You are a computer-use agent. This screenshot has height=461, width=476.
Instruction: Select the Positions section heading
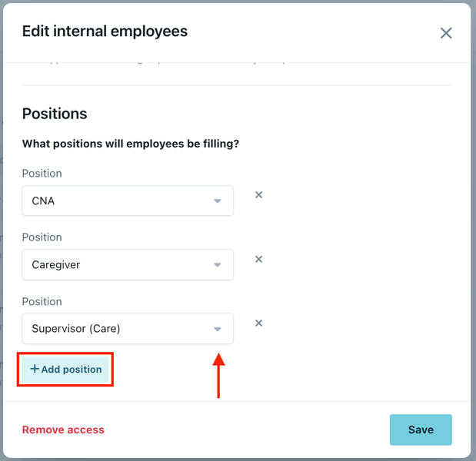point(55,114)
